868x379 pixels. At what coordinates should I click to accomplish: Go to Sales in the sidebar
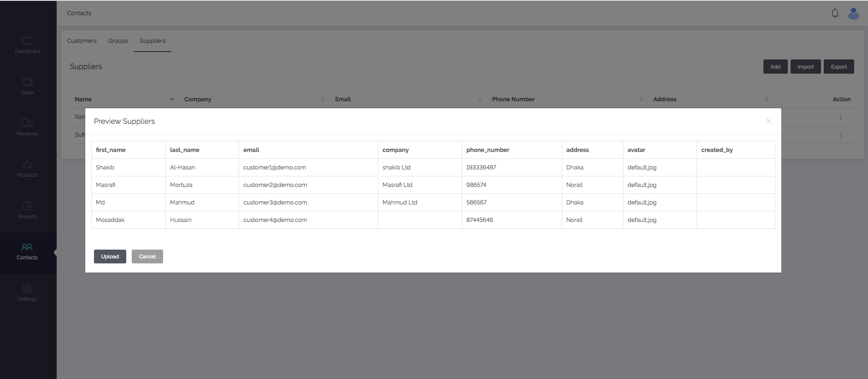(27, 82)
